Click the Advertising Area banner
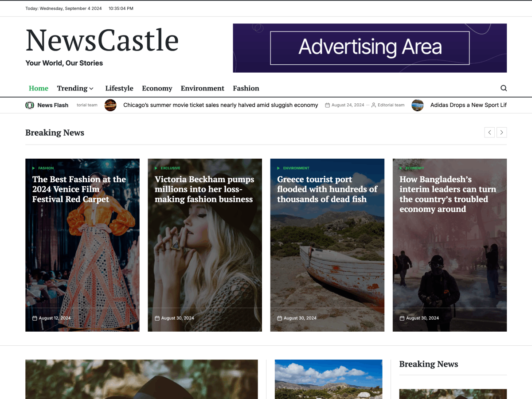This screenshot has height=399, width=532. coord(370,48)
